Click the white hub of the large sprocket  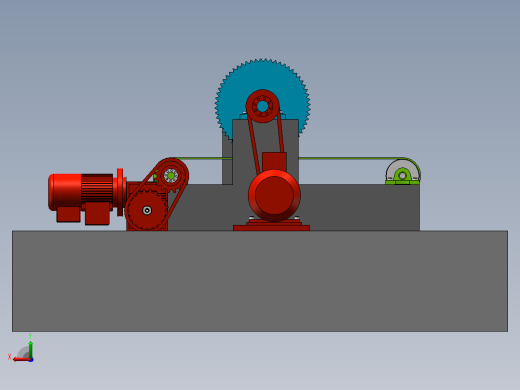147,210
